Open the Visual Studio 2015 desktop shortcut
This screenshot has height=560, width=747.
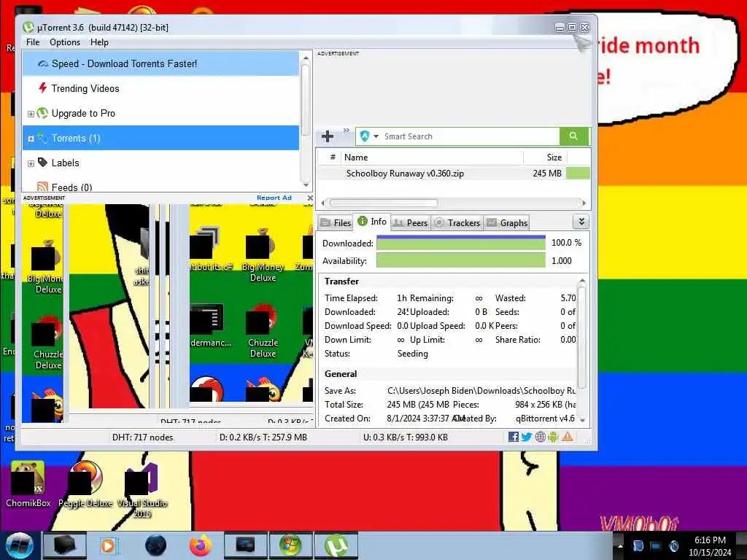[142, 491]
